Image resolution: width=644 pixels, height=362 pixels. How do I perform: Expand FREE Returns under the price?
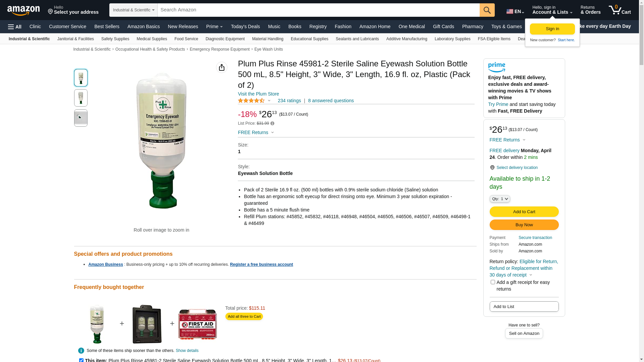click(256, 132)
